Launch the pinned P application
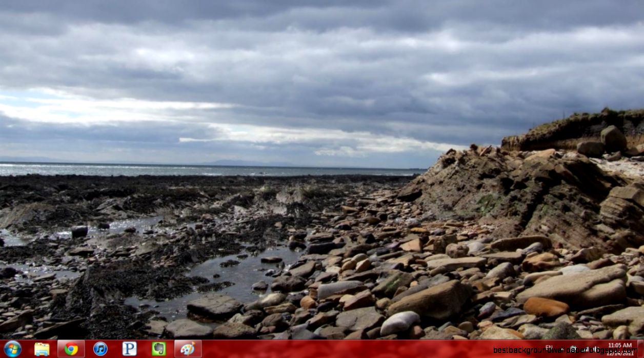 [x=128, y=348]
